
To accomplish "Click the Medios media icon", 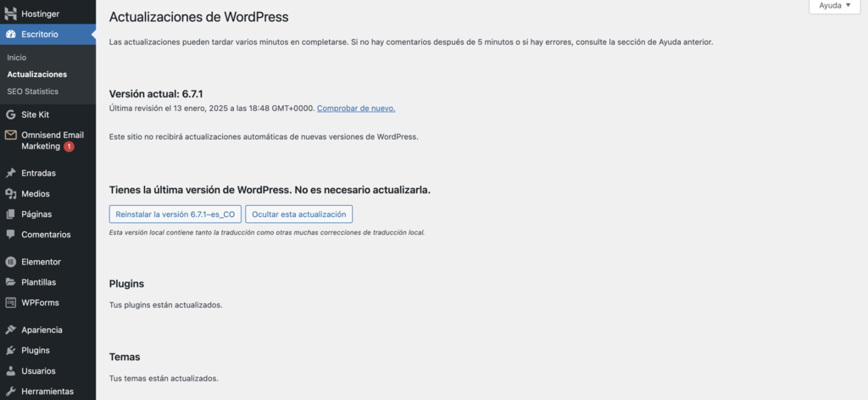I will click(10, 193).
